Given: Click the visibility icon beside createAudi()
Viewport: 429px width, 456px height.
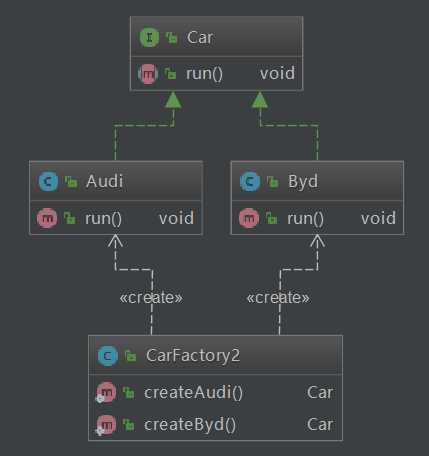Looking at the screenshot, I should tap(128, 393).
